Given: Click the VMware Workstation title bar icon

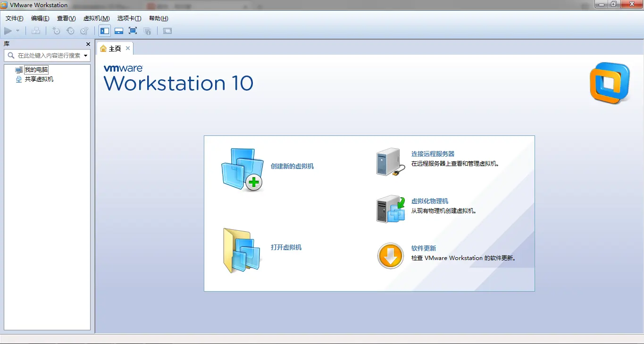Looking at the screenshot, I should (5, 5).
